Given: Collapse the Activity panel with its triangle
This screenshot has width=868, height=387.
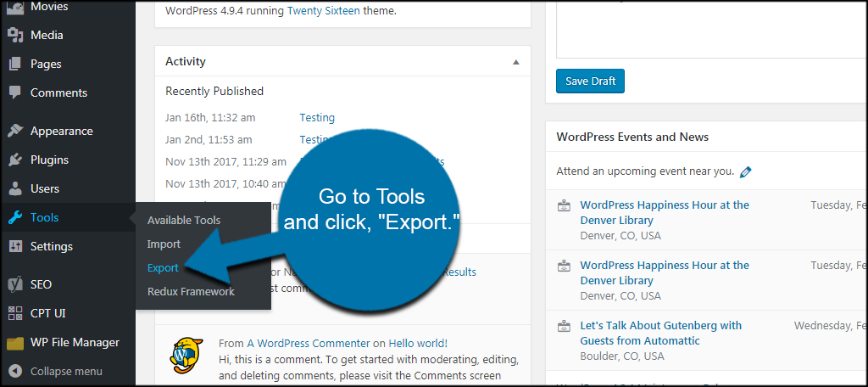Looking at the screenshot, I should pos(516,62).
